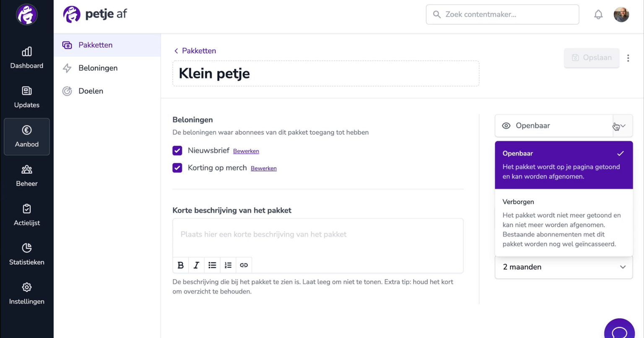Insert a bulleted list in editor

tap(212, 265)
